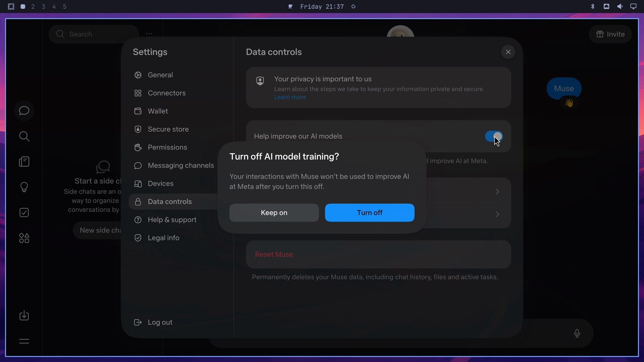Expand the second chevron row in Data controls
Image resolution: width=644 pixels, height=362 pixels.
[x=497, y=214]
